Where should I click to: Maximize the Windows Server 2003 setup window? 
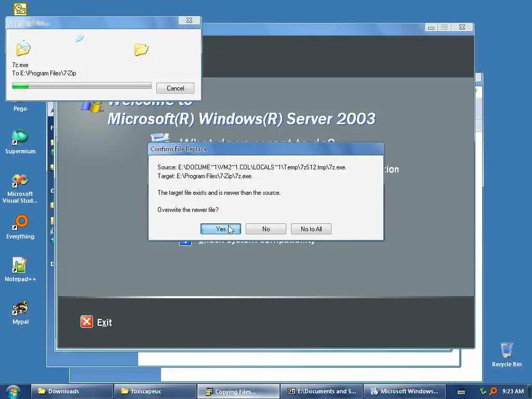[x=444, y=27]
